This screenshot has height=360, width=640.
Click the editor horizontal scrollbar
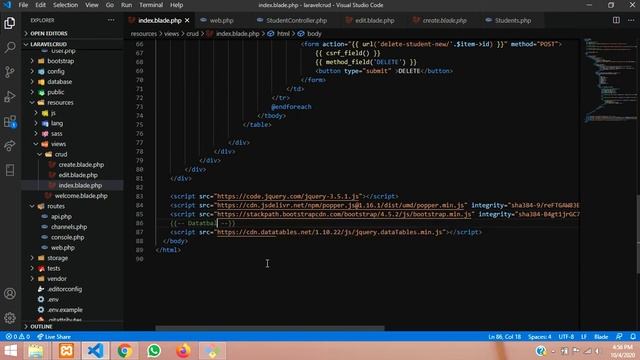pos(270,328)
